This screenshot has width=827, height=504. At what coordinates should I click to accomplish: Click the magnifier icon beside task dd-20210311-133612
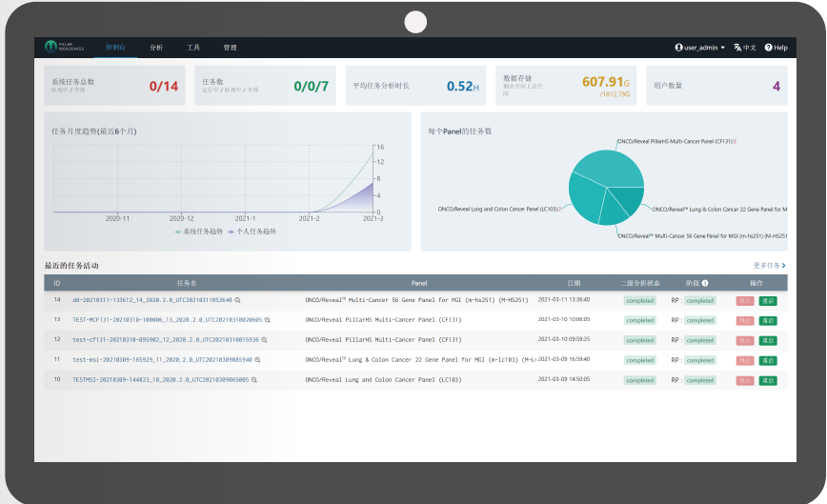(x=238, y=300)
